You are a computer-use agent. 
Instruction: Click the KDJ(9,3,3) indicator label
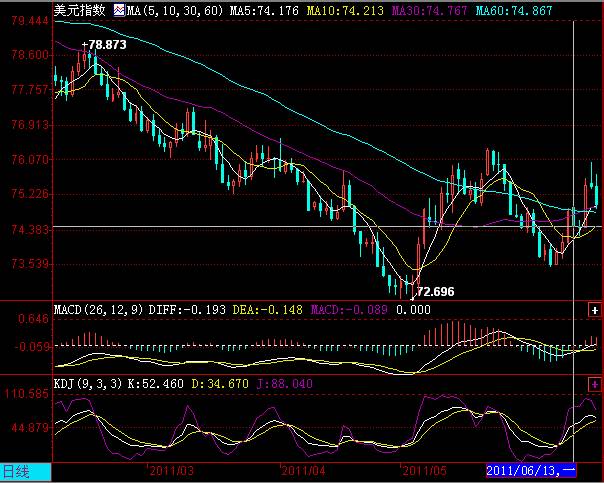(x=88, y=384)
